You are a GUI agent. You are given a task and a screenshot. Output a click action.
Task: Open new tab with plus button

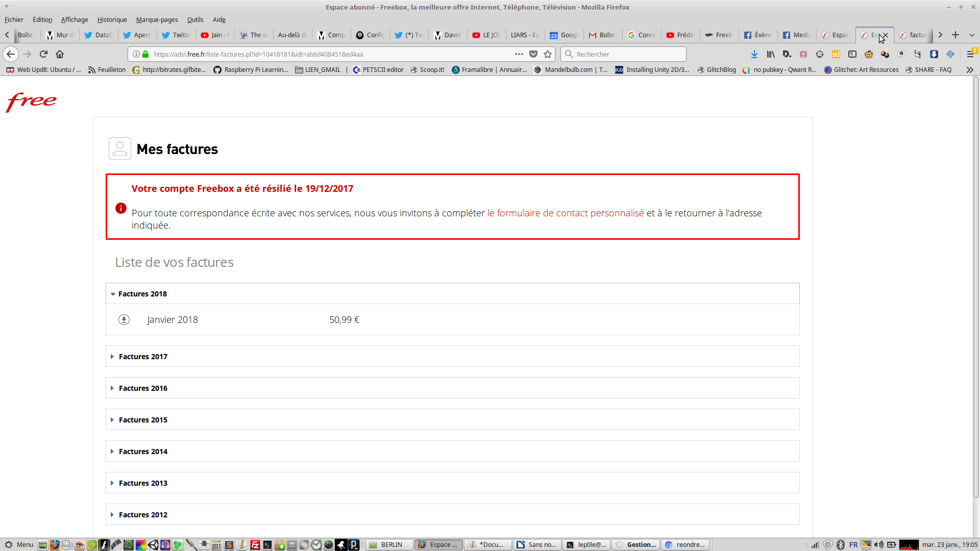(955, 35)
